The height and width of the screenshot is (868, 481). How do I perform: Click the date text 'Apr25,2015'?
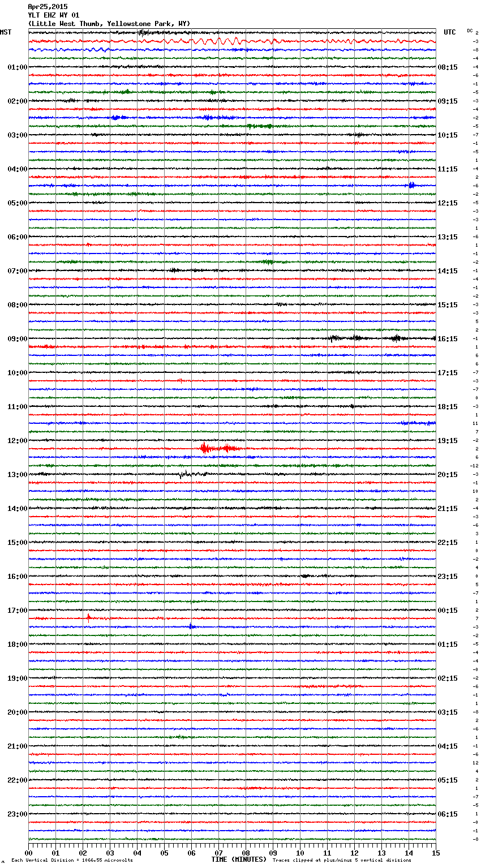click(48, 7)
